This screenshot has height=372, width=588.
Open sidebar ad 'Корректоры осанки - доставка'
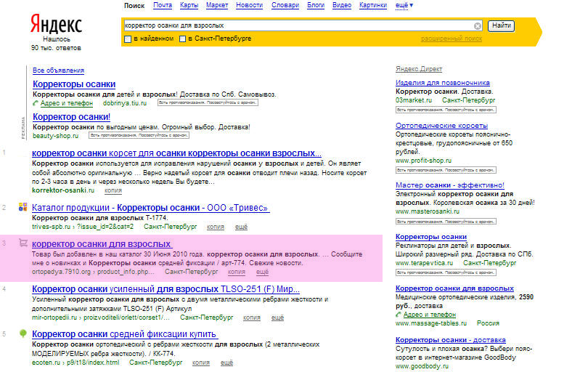(x=450, y=340)
